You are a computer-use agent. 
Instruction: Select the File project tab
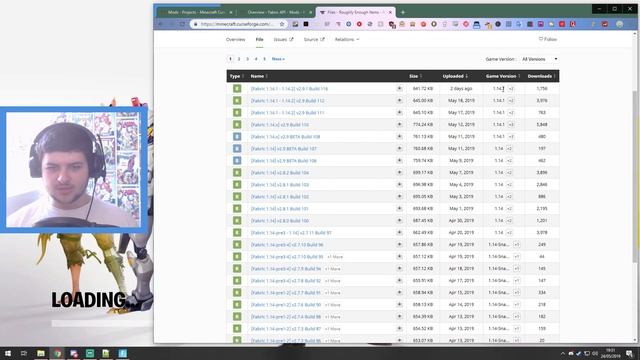coord(260,40)
